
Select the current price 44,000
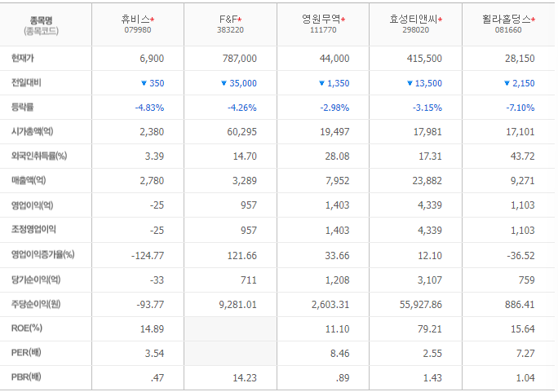(334, 59)
